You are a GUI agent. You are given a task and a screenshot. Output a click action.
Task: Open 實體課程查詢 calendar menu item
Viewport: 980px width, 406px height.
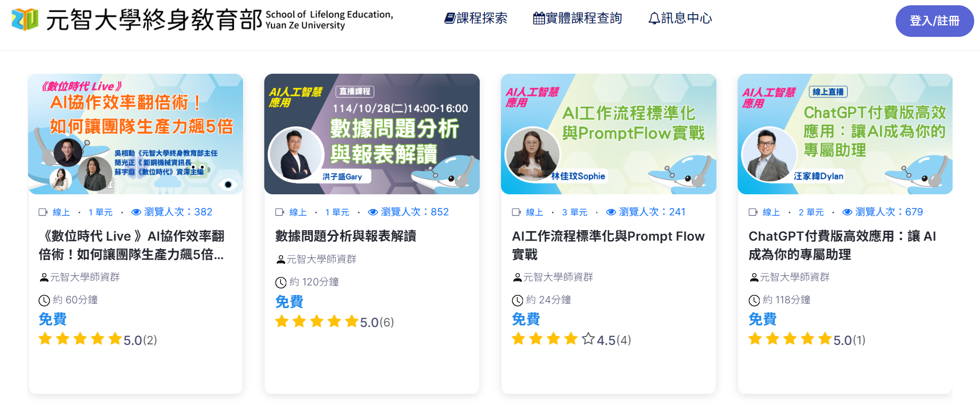click(577, 18)
